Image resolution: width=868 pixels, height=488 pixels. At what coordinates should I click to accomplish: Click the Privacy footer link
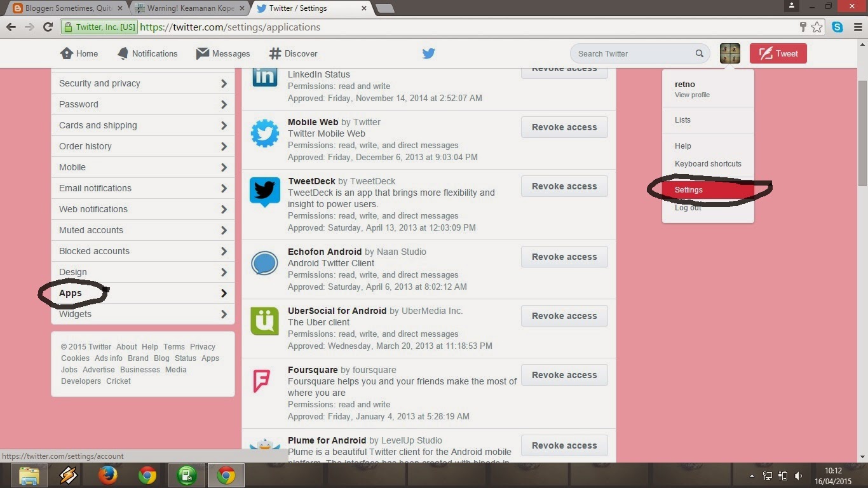[x=203, y=346]
